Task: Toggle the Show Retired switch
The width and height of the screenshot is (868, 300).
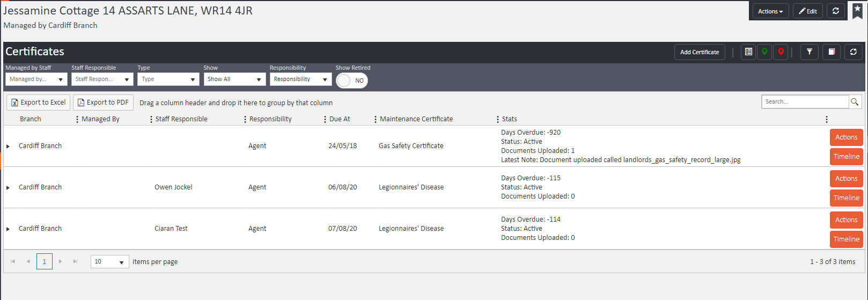Action: pyautogui.click(x=352, y=81)
